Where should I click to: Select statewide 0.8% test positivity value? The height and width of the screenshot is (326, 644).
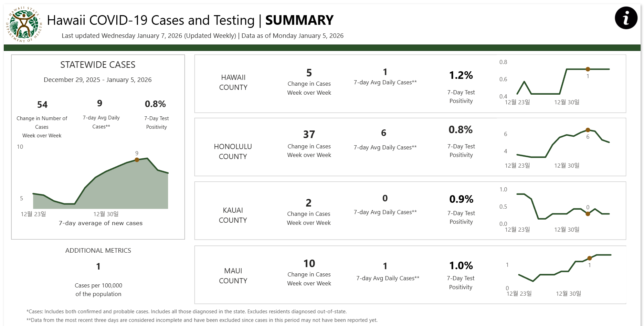[x=155, y=104]
